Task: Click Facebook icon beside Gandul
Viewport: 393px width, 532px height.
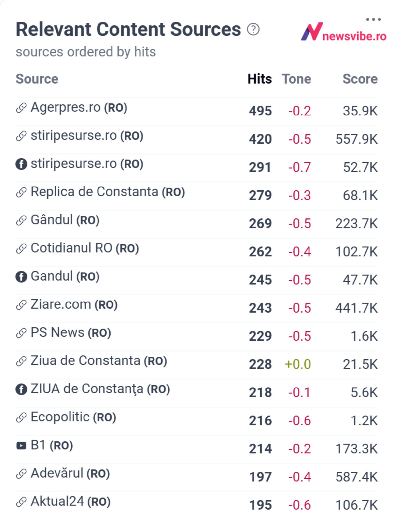Action: click(21, 277)
